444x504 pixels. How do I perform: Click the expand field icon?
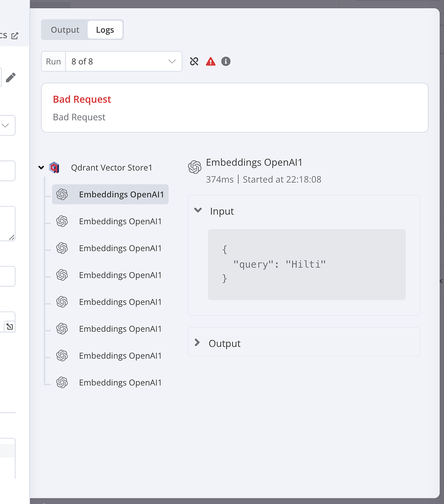click(10, 327)
